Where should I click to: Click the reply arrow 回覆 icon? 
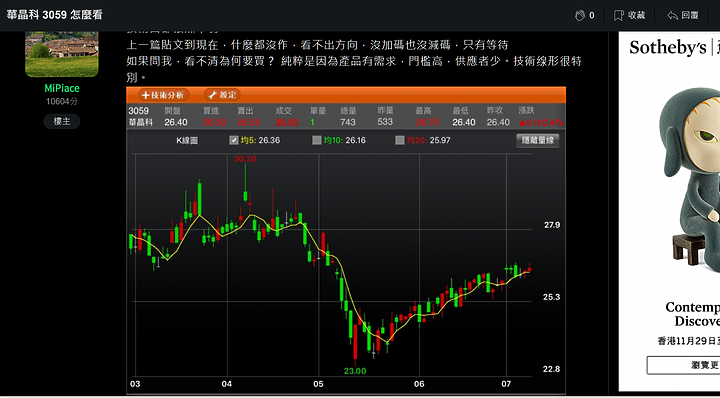(672, 15)
